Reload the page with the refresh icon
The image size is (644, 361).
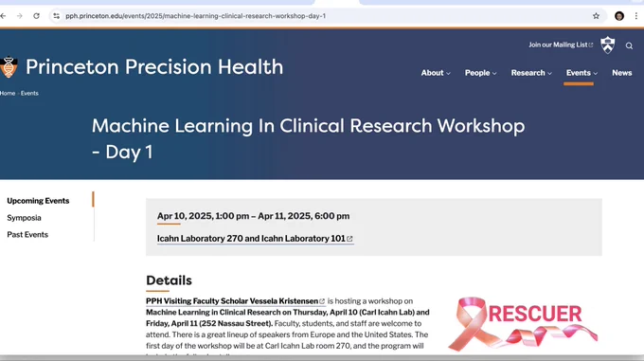37,16
